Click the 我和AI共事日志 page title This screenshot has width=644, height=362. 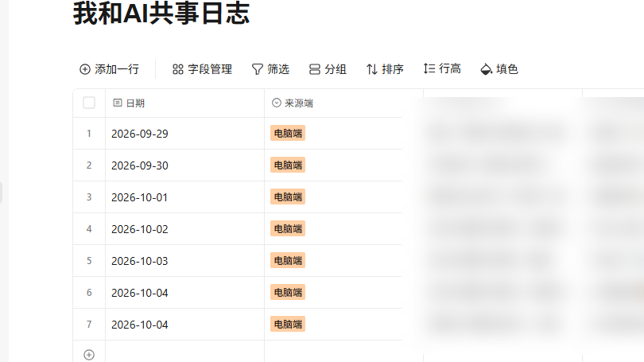tap(161, 14)
